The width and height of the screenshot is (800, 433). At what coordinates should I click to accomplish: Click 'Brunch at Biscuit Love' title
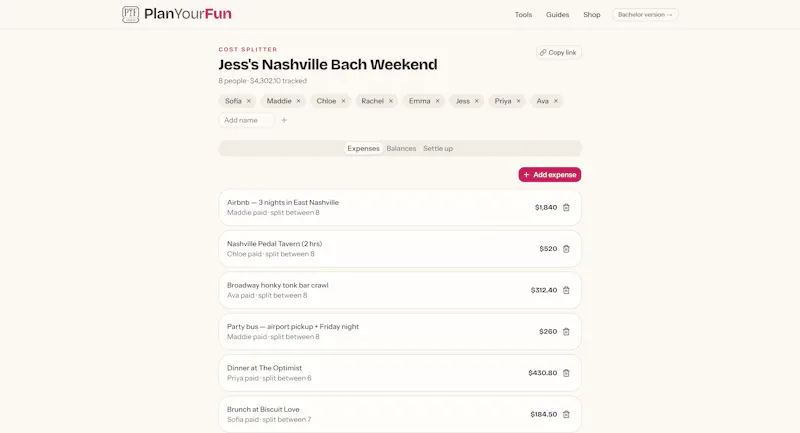pos(263,409)
